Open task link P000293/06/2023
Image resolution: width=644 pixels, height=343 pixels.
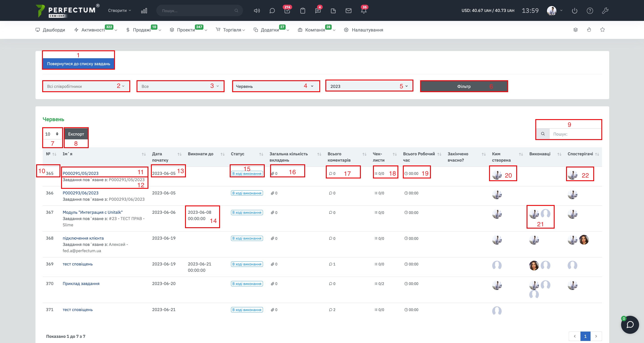click(80, 193)
